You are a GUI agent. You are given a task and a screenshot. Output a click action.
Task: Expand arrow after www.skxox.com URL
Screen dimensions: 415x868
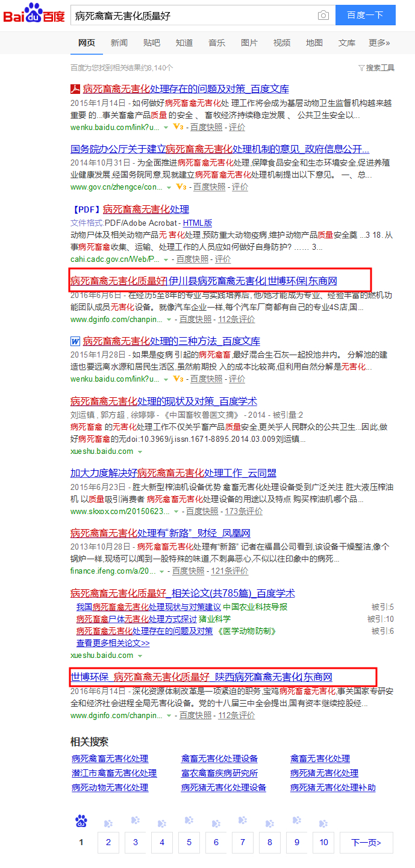(176, 512)
